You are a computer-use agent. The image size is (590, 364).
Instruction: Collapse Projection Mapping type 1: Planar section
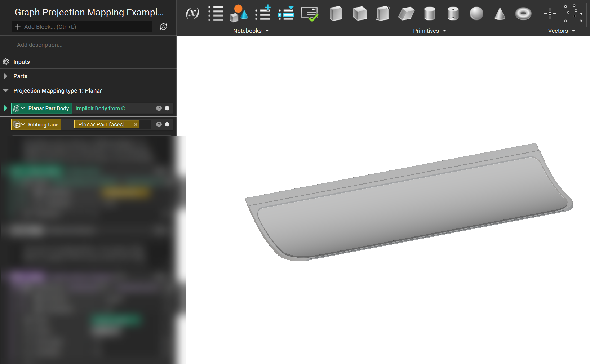pos(6,90)
